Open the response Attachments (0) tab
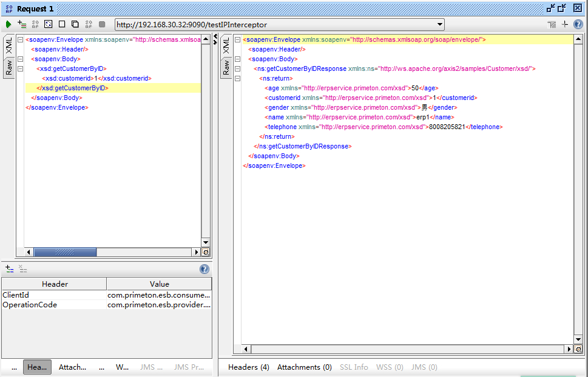The image size is (588, 377). click(x=304, y=367)
